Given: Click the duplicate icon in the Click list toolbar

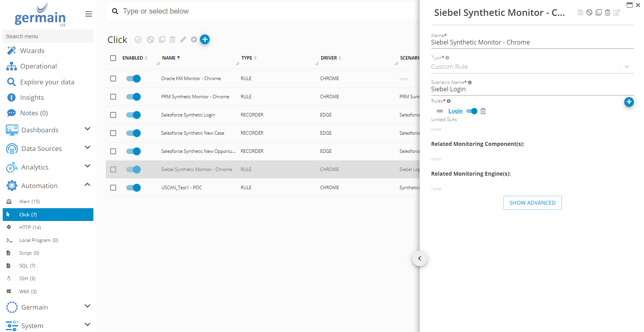Looking at the screenshot, I should pos(162,39).
